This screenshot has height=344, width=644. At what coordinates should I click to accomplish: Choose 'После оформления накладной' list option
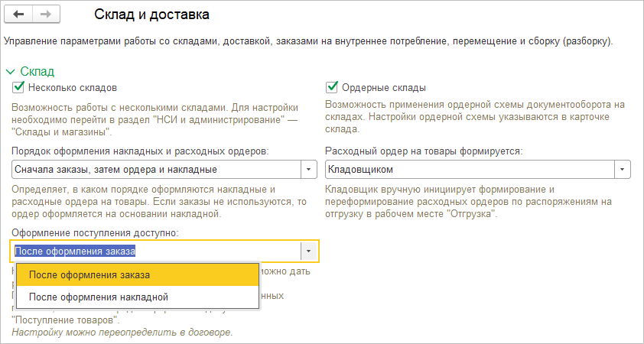pos(98,297)
